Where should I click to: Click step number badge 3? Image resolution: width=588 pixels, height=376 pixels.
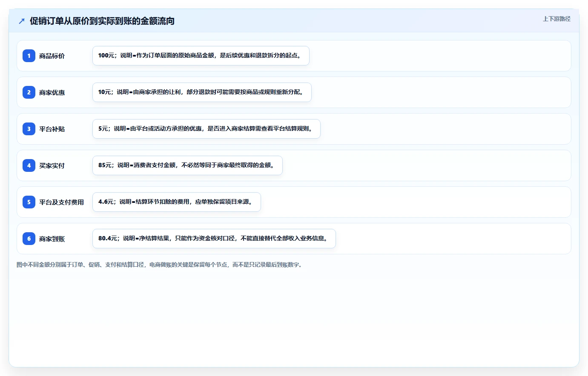[x=29, y=129]
